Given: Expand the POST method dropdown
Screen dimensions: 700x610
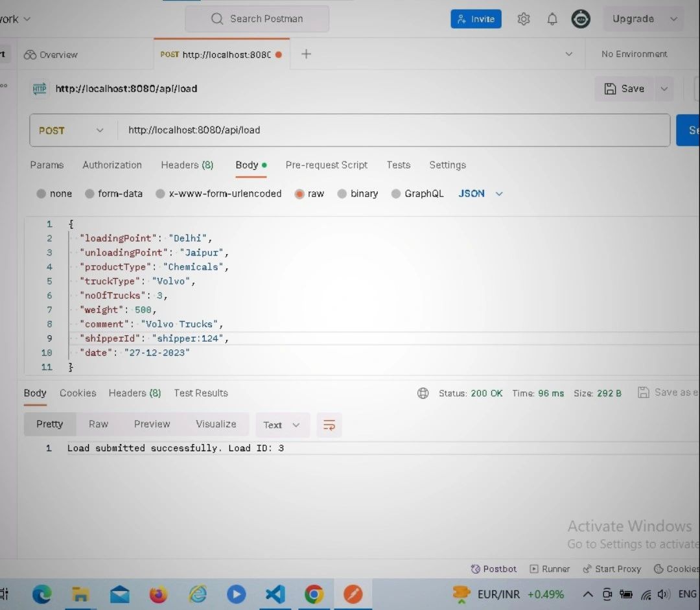Looking at the screenshot, I should [71, 130].
